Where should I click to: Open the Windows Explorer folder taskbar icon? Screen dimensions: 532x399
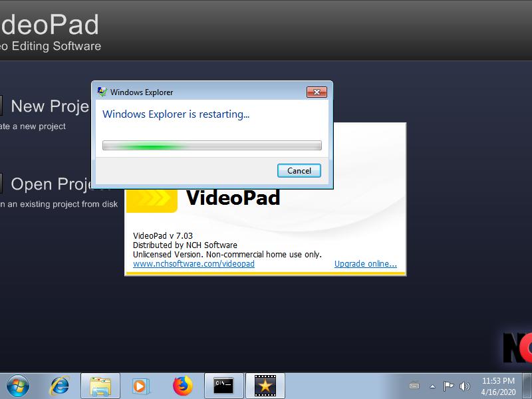[x=100, y=386]
